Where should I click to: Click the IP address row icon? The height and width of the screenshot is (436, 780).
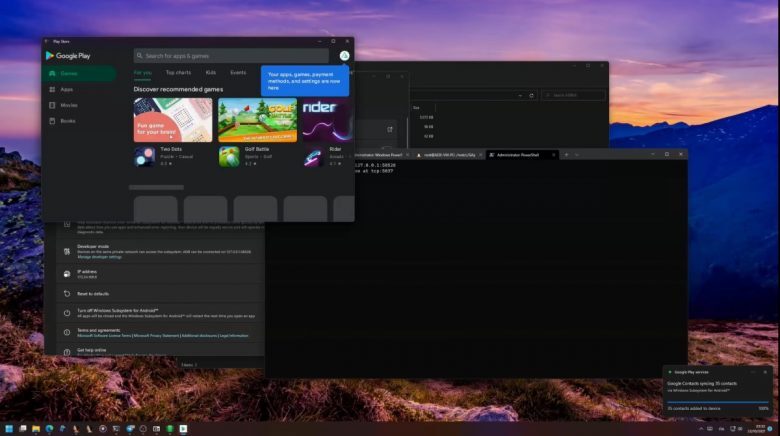[67, 274]
